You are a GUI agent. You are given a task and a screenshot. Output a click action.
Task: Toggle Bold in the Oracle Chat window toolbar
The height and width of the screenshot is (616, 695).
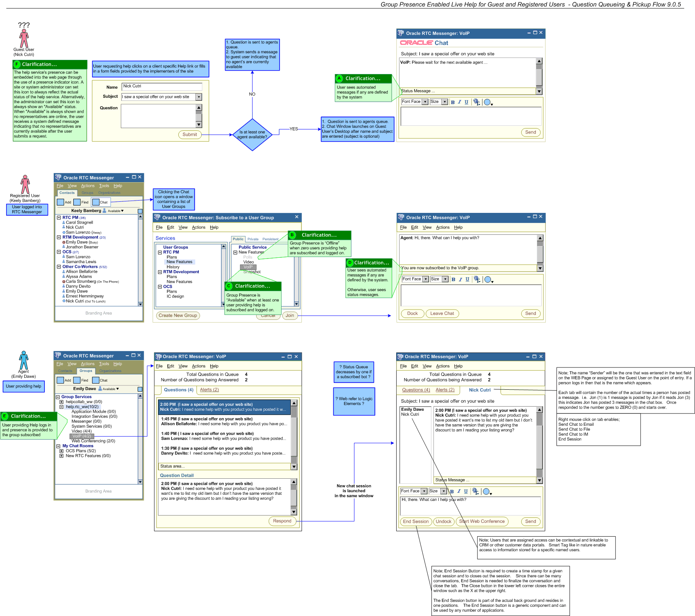click(x=453, y=102)
